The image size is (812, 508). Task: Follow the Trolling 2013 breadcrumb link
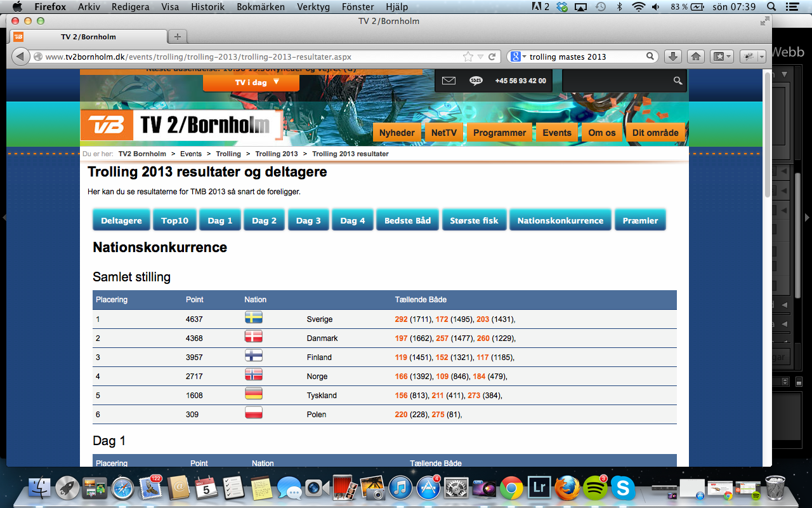(x=277, y=154)
